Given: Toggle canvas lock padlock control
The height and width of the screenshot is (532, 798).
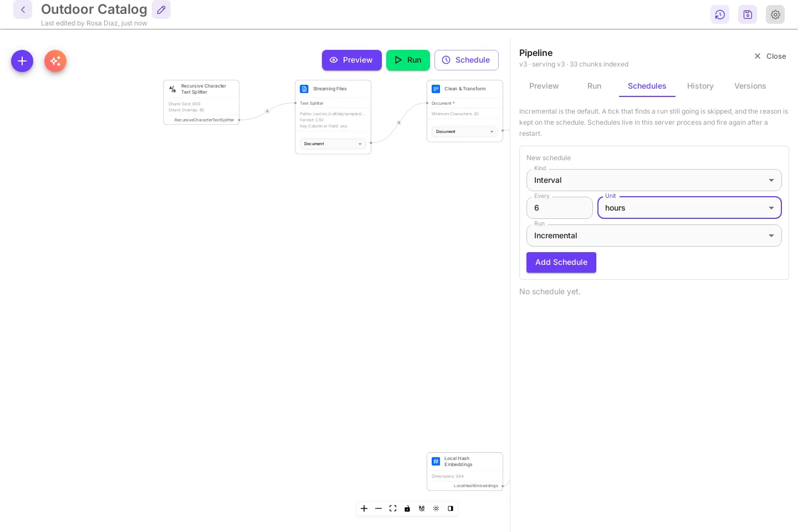Looking at the screenshot, I should click(407, 508).
